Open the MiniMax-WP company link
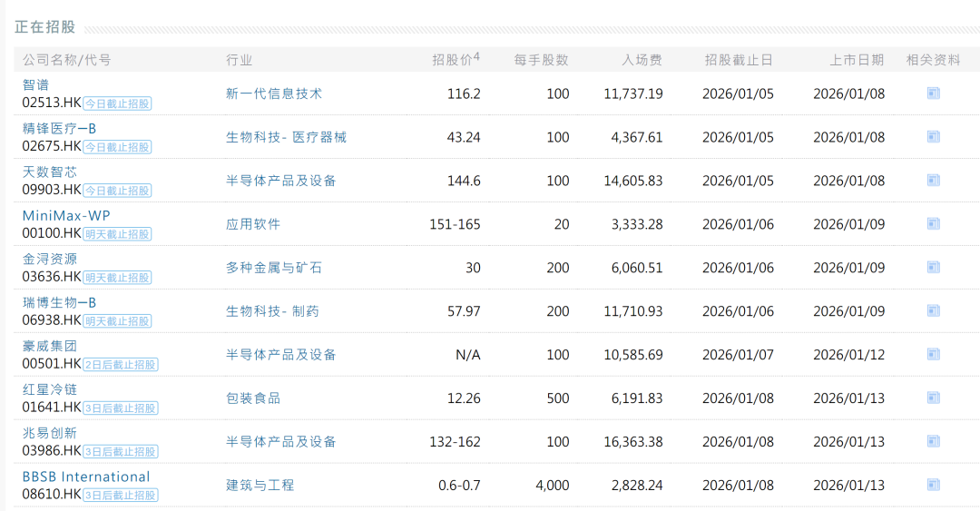Image resolution: width=980 pixels, height=511 pixels. point(66,216)
